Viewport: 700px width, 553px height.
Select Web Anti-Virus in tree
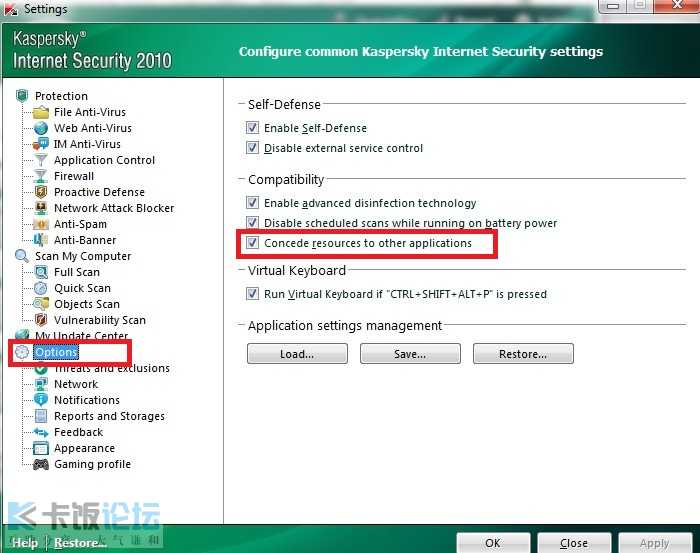point(93,128)
